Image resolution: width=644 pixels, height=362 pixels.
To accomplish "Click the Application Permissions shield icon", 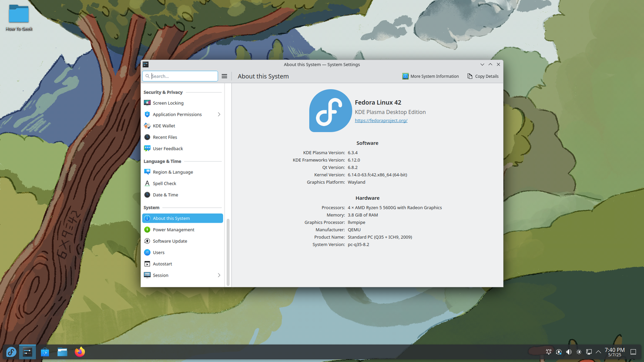I will click(147, 115).
